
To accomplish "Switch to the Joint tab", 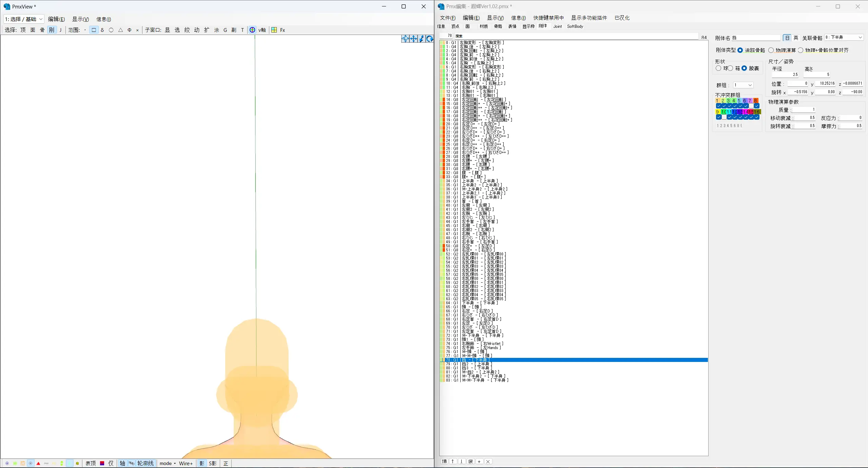I will [x=557, y=26].
